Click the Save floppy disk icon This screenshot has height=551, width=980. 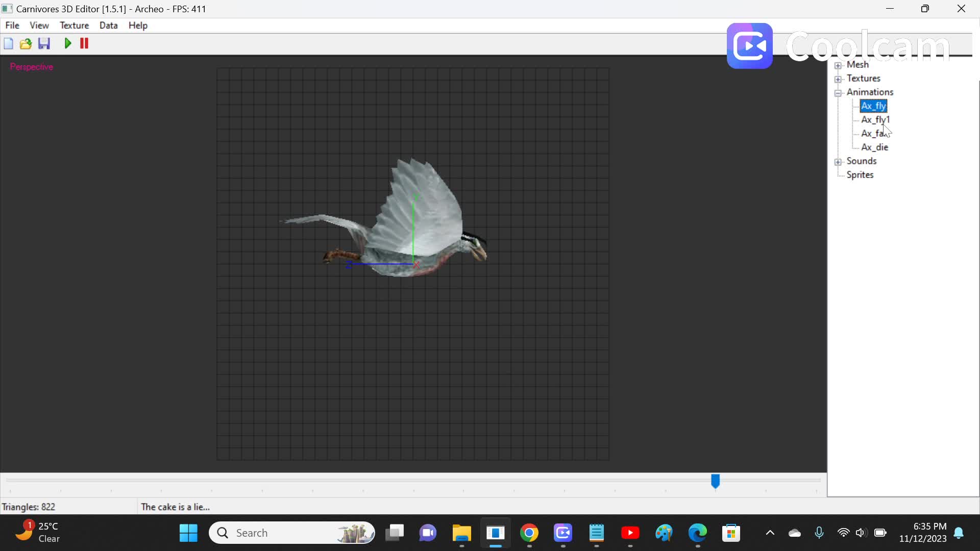pyautogui.click(x=44, y=44)
